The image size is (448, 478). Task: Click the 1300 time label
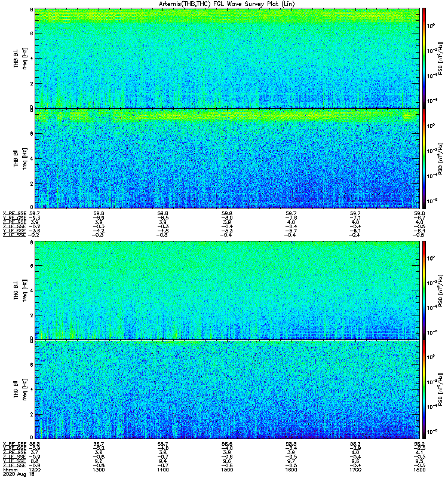click(99, 470)
